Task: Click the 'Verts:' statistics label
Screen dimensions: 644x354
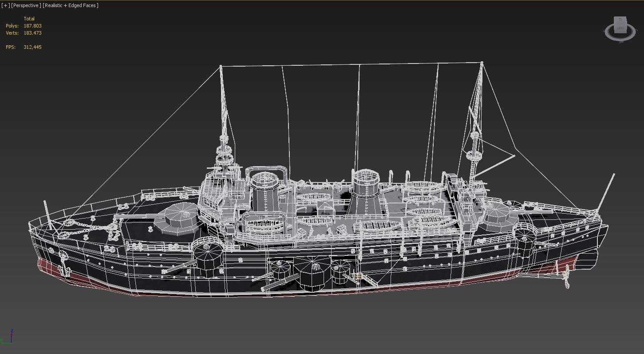Action: (x=12, y=33)
